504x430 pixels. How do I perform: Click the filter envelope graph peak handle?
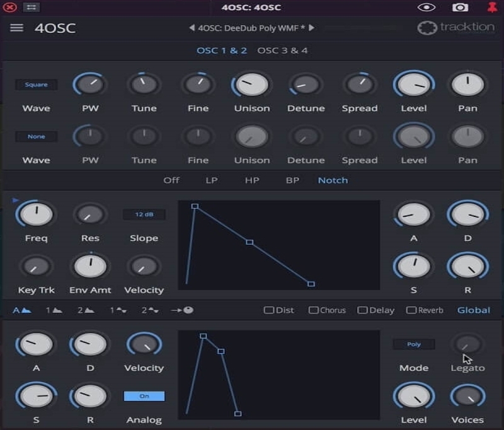pos(195,206)
